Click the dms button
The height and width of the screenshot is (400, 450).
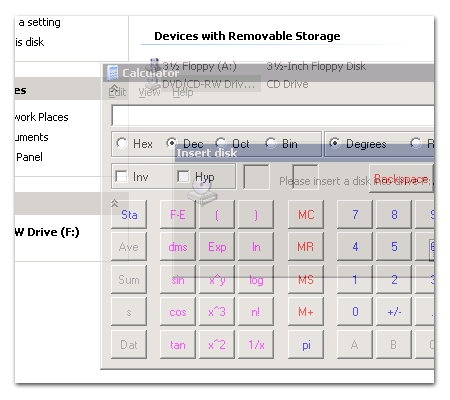tap(178, 247)
